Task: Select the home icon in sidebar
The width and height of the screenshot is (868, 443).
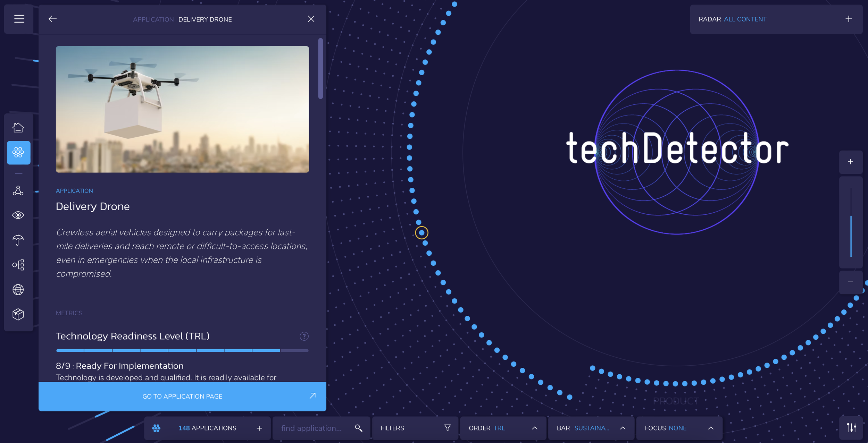Action: point(18,127)
